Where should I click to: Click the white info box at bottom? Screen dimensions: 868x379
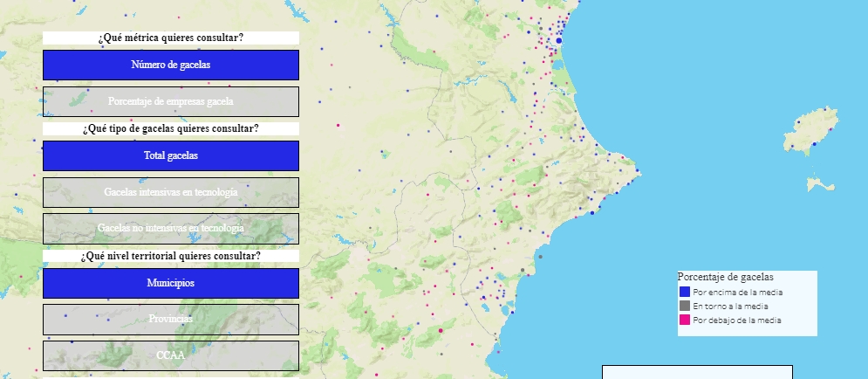click(x=697, y=372)
